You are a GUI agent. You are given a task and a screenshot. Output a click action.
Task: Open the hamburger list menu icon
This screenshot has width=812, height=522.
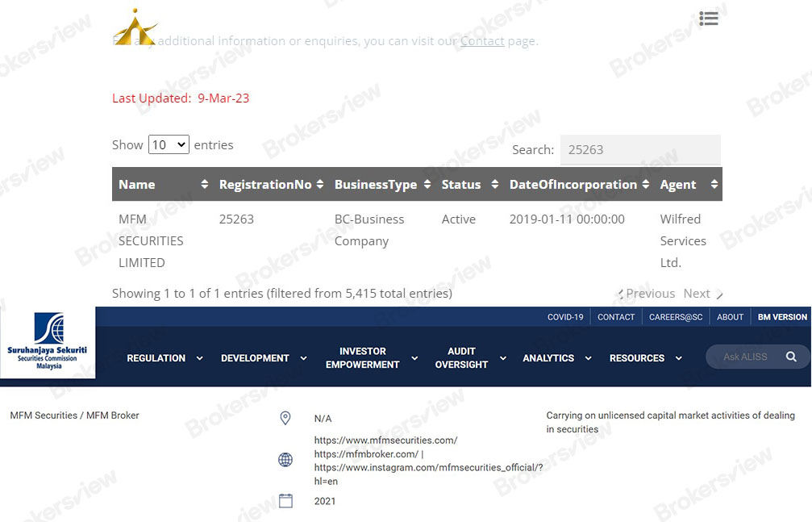pos(709,19)
